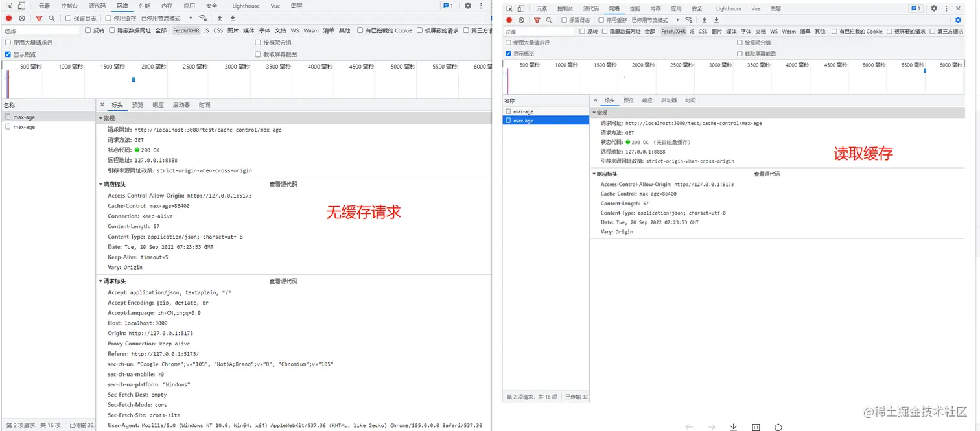Open network conditions wifi icon in right DevTools
Image resolution: width=980 pixels, height=431 pixels.
coord(689,20)
